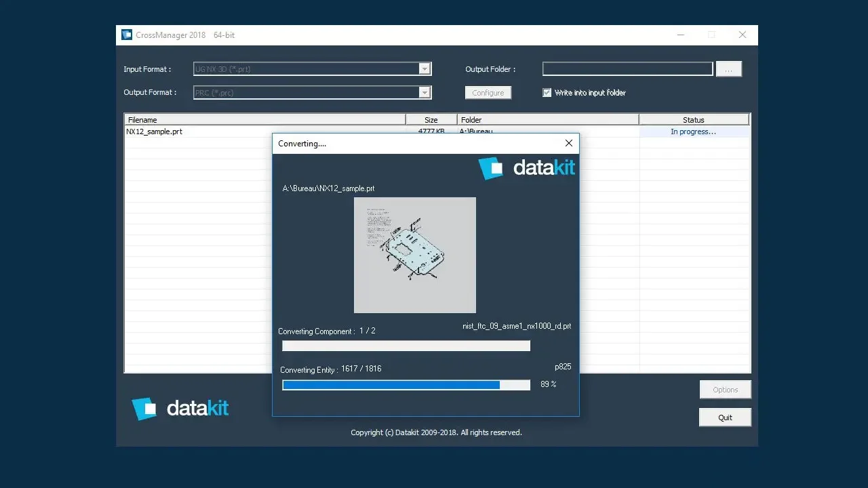Click the Output Folder input field
This screenshot has width=868, height=488.
[x=628, y=68]
